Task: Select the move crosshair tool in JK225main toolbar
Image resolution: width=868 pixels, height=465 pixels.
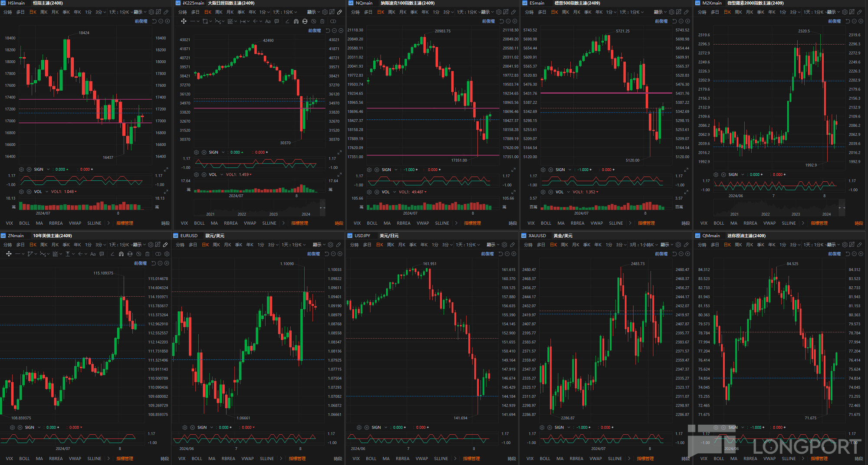Action: pos(184,21)
